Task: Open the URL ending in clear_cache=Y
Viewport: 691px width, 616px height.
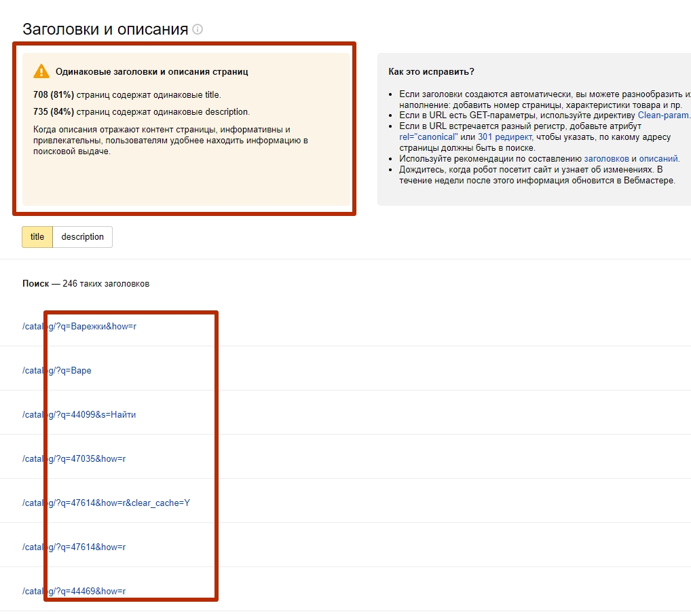Action: pos(106,503)
